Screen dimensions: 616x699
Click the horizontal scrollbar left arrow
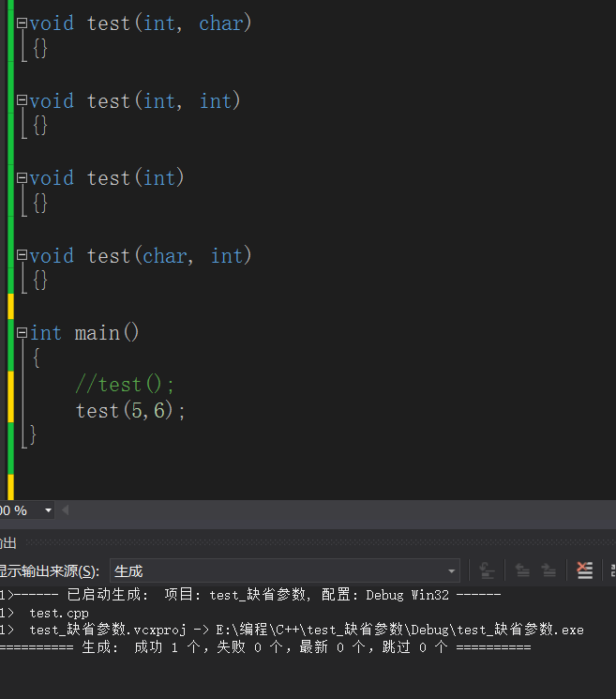(x=66, y=510)
